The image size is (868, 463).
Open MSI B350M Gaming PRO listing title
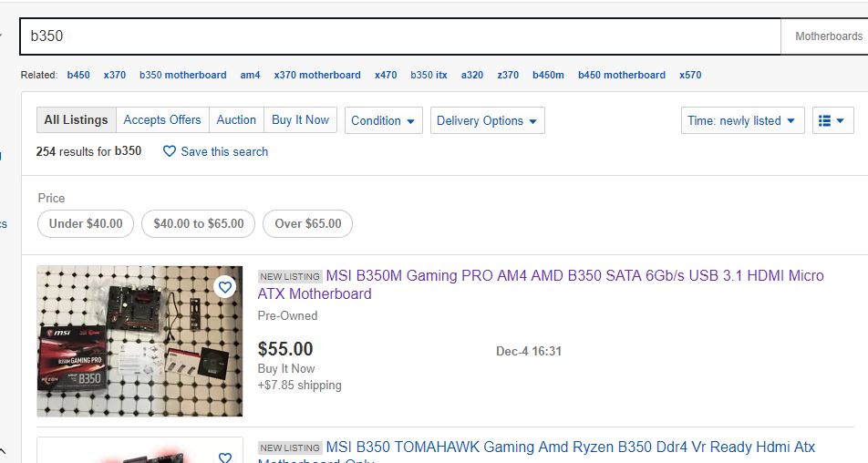[541, 284]
